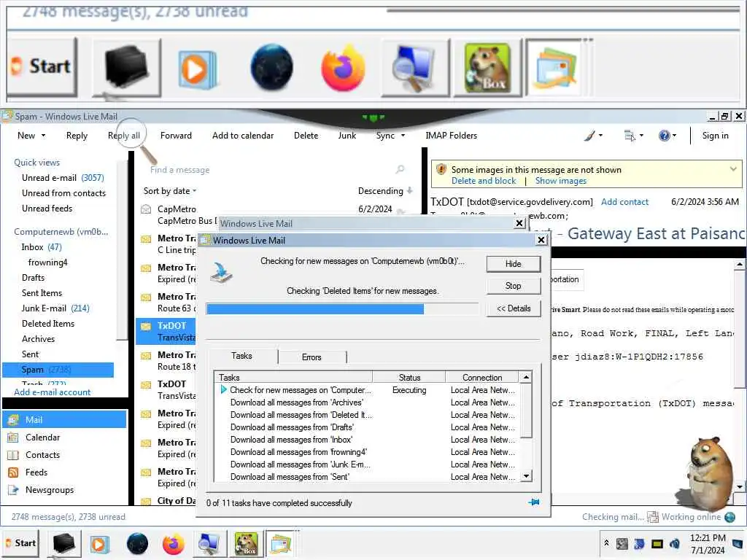Viewport: 747px width, 560px height.
Task: Stop the mail checking operation
Action: tap(513, 286)
